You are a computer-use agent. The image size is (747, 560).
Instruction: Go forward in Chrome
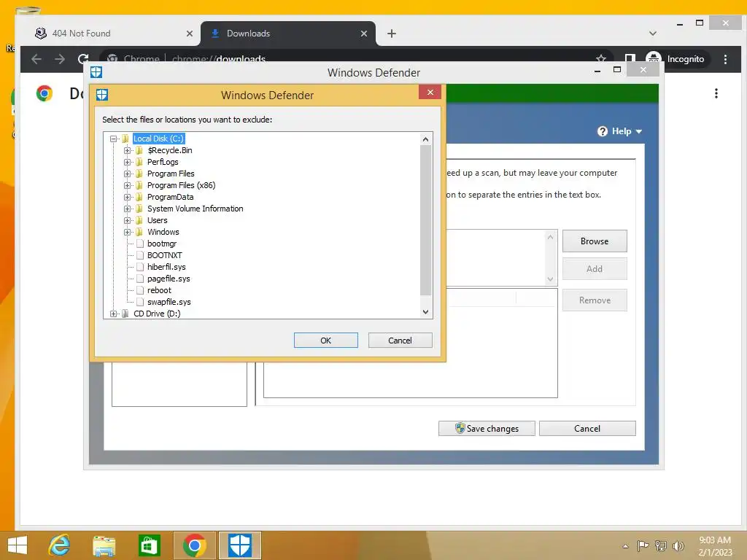tap(60, 59)
